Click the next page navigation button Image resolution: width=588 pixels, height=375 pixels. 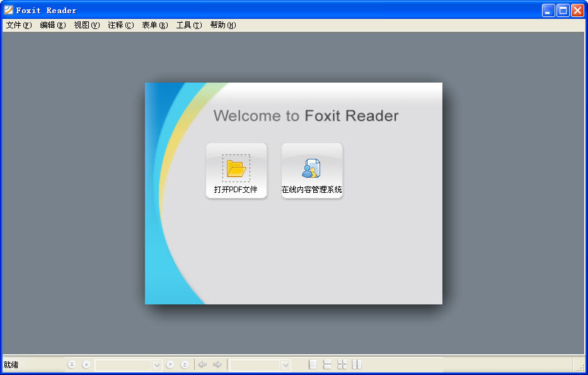point(170,364)
